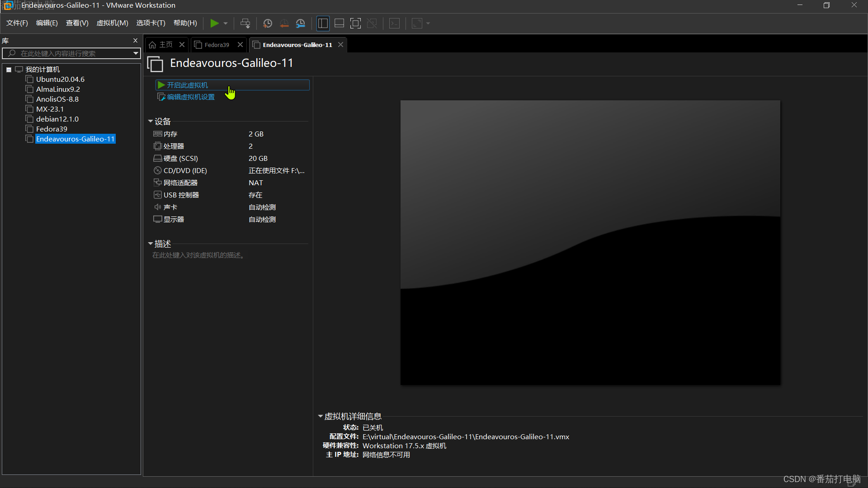Take a snapshot of this virtual machine
The height and width of the screenshot is (488, 868).
coord(268,23)
